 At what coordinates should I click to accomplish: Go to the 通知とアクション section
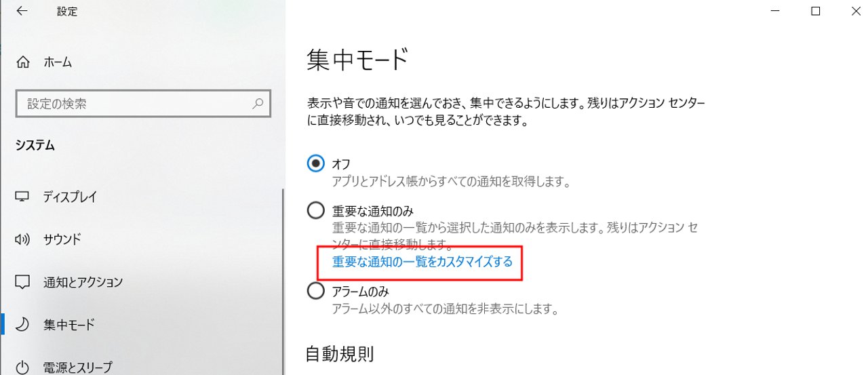click(141, 281)
